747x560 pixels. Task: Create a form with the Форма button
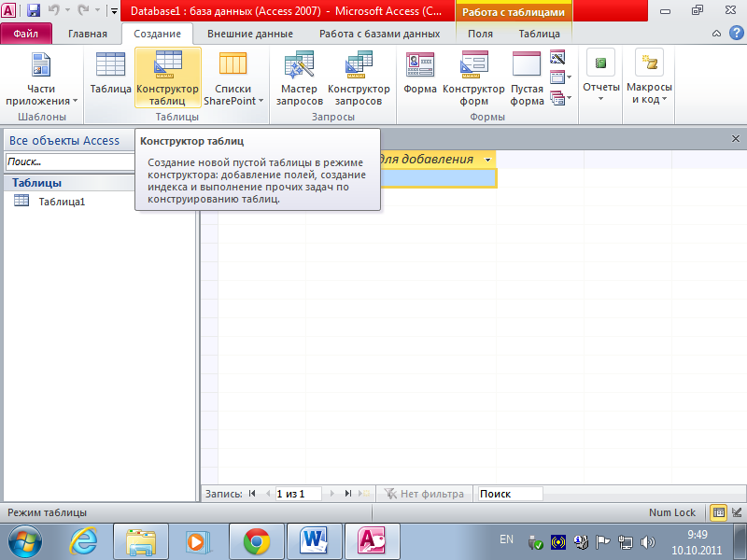(x=420, y=73)
